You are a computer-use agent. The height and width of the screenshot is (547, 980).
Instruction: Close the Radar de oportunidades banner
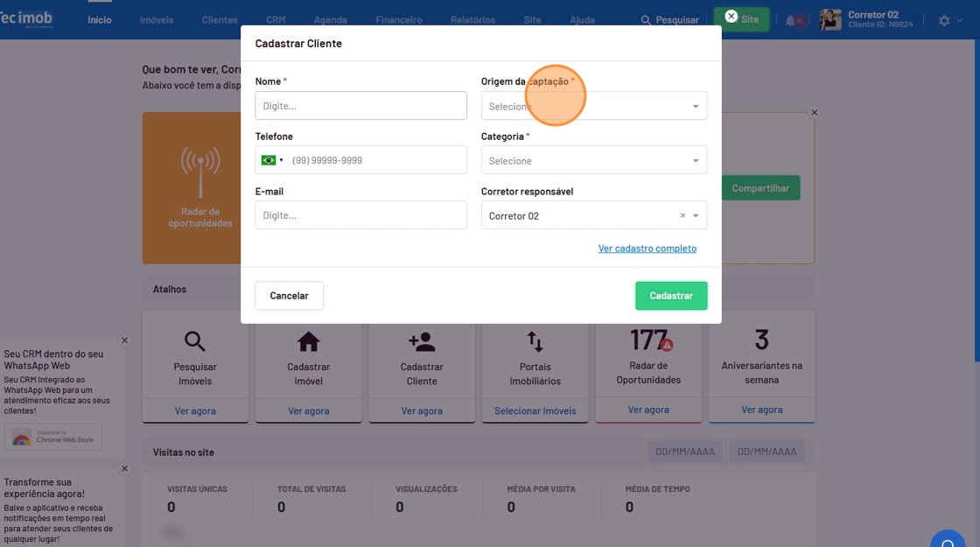pyautogui.click(x=815, y=112)
